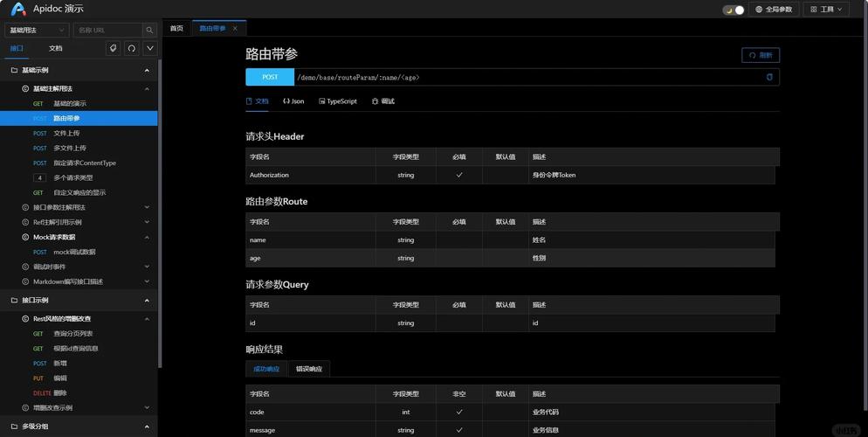Expand the Markdown编写接口描述 controller
The height and width of the screenshot is (437, 868).
147,281
